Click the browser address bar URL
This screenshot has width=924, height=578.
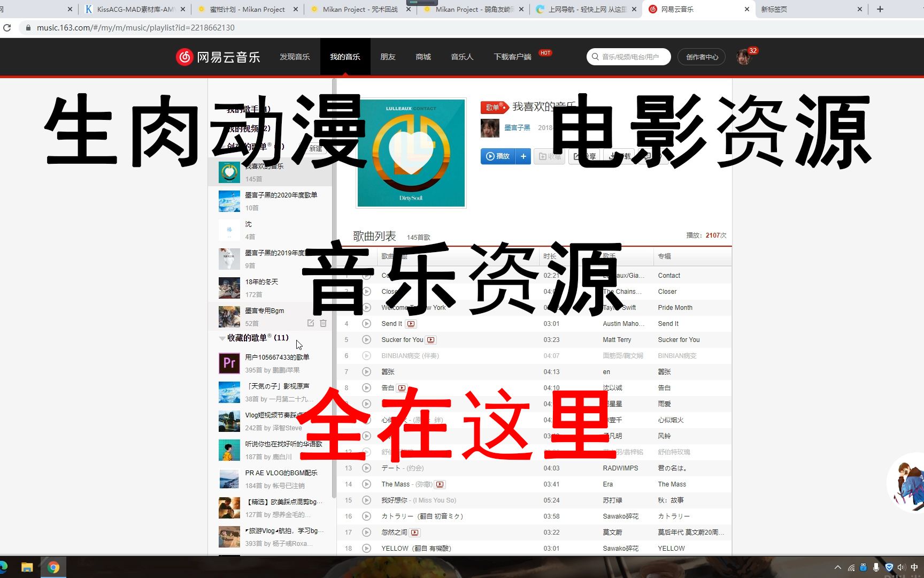pyautogui.click(x=135, y=28)
